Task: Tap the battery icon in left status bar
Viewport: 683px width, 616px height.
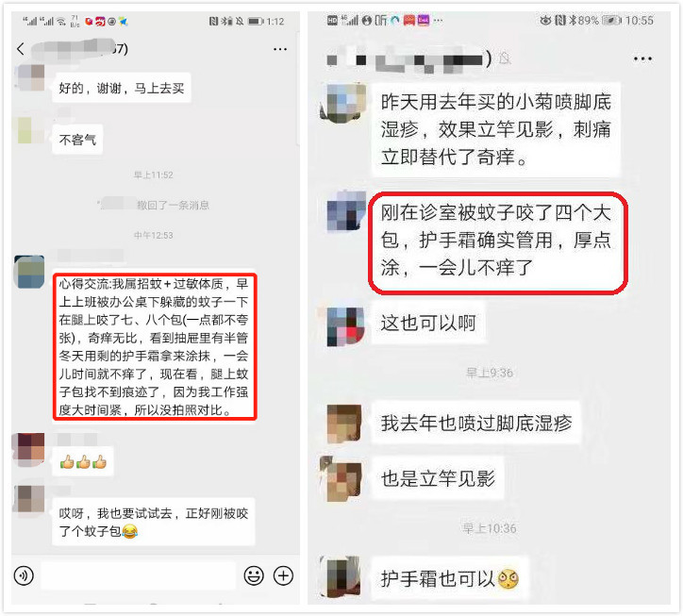Action: coord(256,21)
